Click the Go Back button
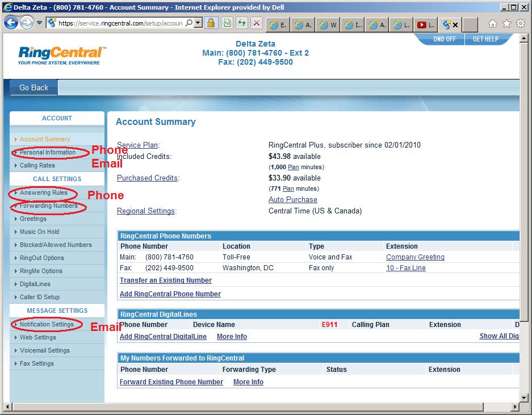This screenshot has height=415, width=532. [x=34, y=87]
